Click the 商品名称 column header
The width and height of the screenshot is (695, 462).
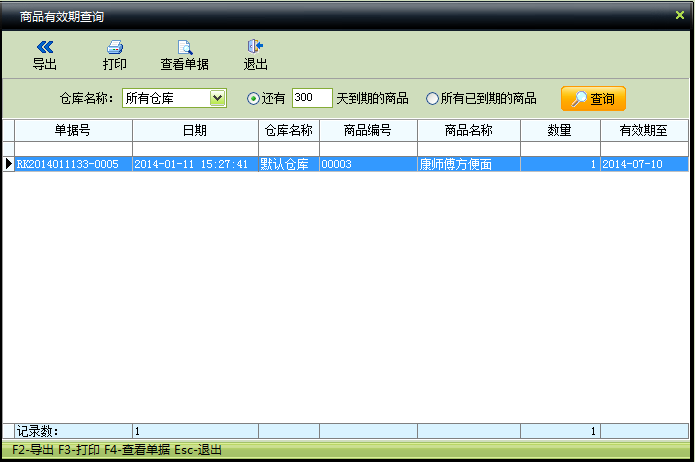tap(469, 130)
